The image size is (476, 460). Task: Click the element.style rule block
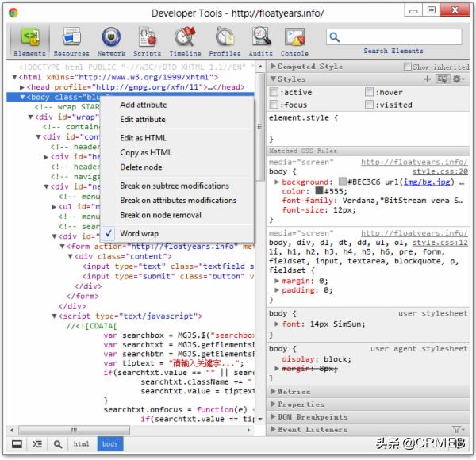tap(368, 128)
